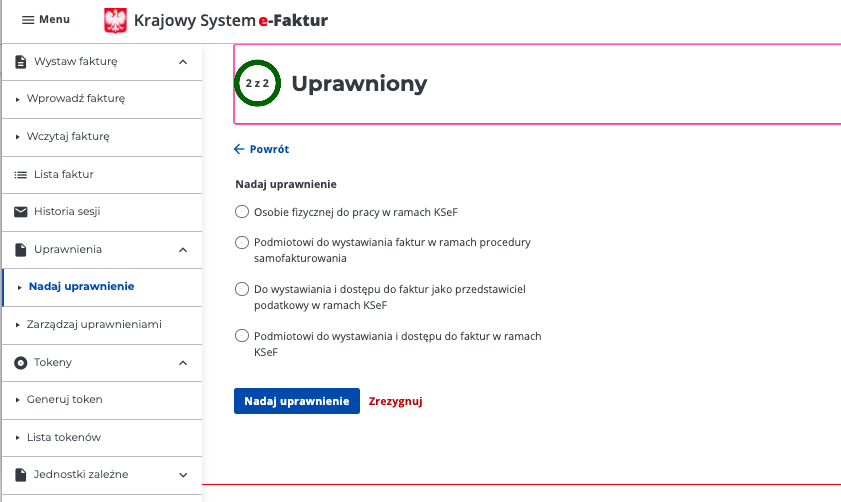
Task: Click the Lista faktur list icon
Action: pyautogui.click(x=20, y=175)
